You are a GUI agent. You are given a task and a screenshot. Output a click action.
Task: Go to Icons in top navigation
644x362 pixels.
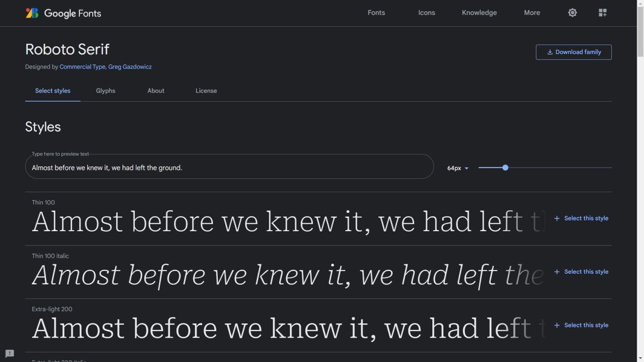(426, 13)
